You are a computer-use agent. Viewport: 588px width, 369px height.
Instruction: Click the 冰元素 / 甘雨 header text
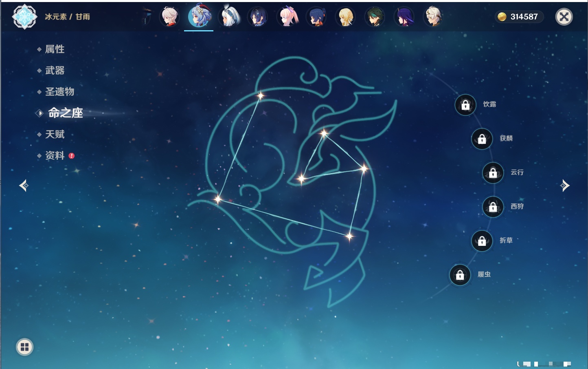click(67, 17)
